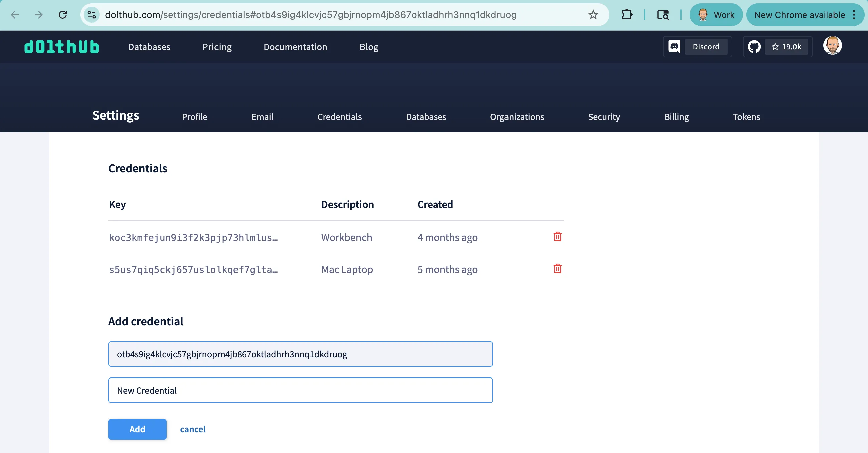Click the 19.0k GitHub star count
Screen dimensions: 868x453
[787, 46]
